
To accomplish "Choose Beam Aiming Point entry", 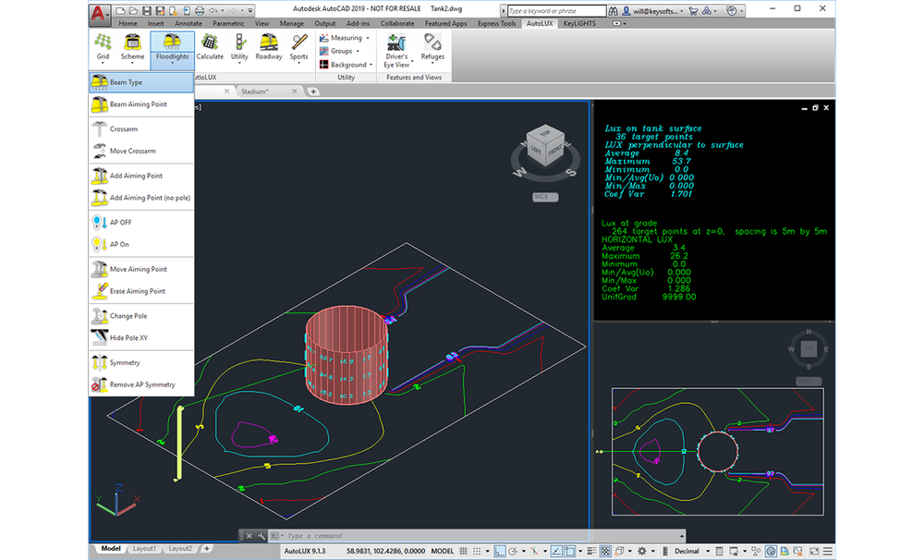I will coord(141,104).
